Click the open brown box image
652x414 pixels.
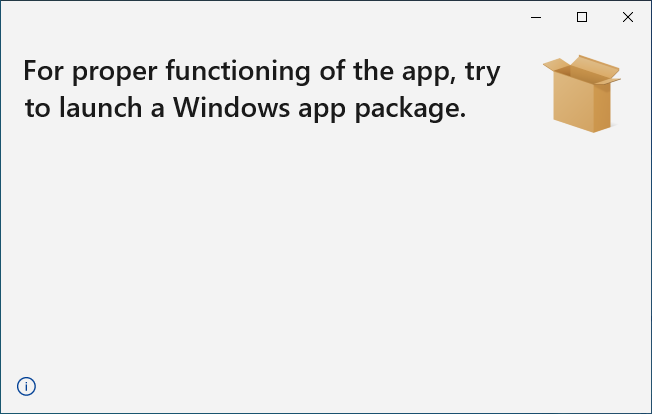pos(582,94)
